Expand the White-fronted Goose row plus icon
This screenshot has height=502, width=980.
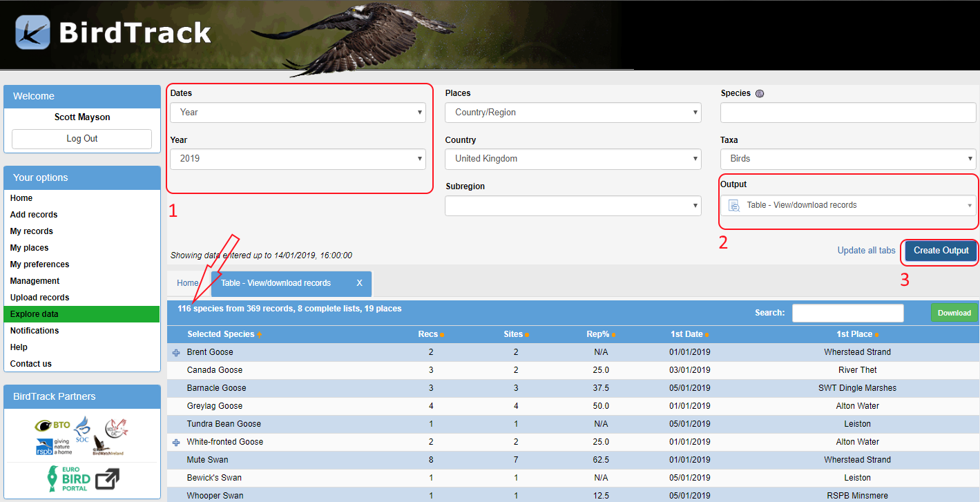click(176, 443)
